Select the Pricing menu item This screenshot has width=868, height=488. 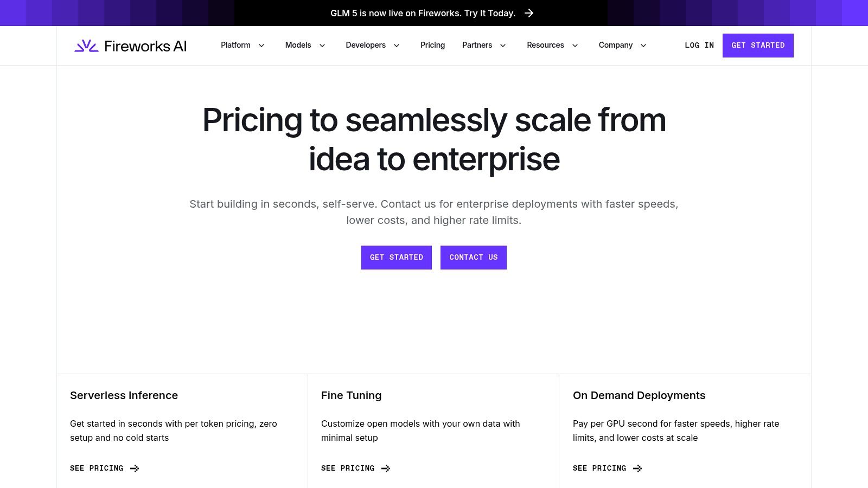click(432, 46)
